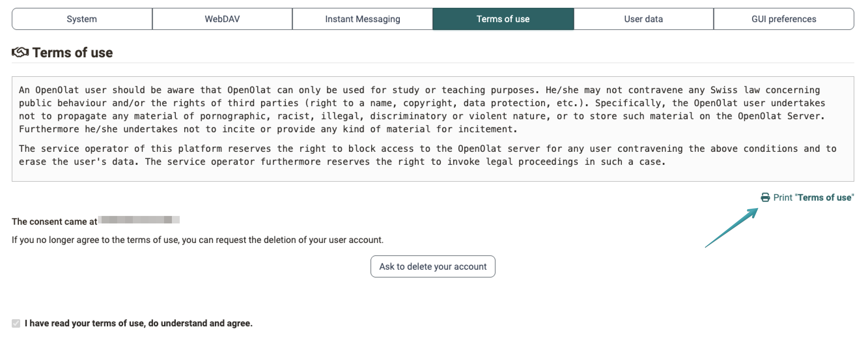868x342 pixels.
Task: Go to GUI preferences tab
Action: coord(784,19)
